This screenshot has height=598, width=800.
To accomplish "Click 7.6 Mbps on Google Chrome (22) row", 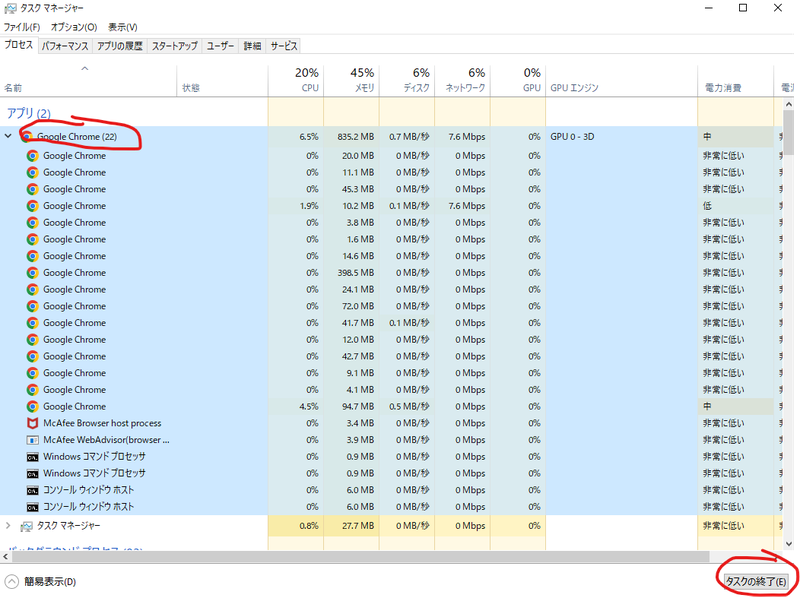I will [x=467, y=137].
